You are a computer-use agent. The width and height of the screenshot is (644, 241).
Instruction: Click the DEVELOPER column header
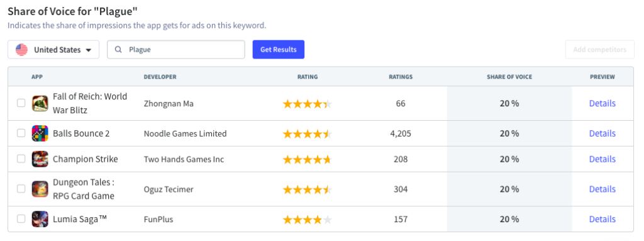(160, 77)
